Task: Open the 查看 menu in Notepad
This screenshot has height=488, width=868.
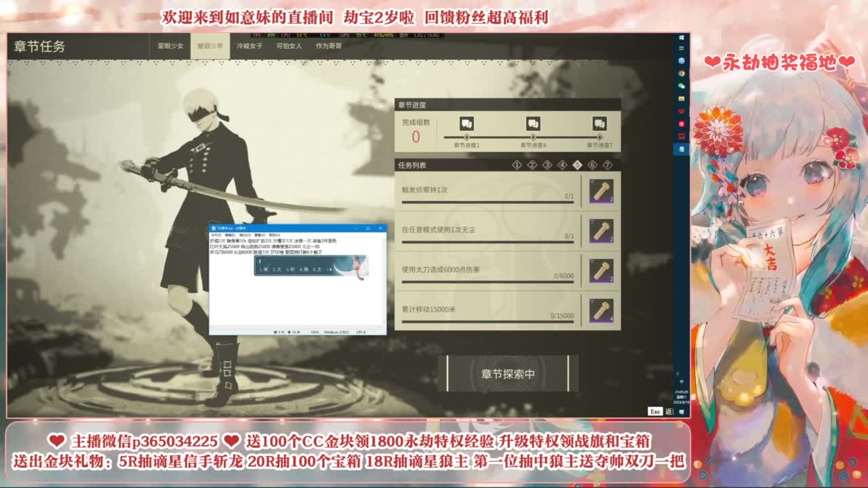Action: tap(258, 235)
